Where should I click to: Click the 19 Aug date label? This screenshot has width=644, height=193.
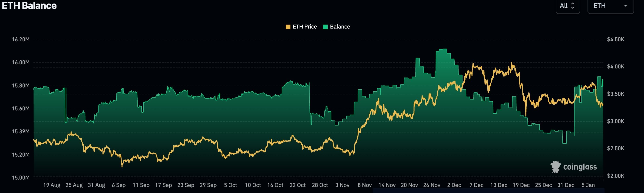52,185
